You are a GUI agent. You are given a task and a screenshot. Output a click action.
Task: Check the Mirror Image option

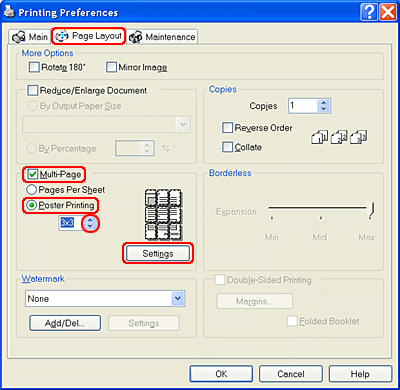pos(111,67)
